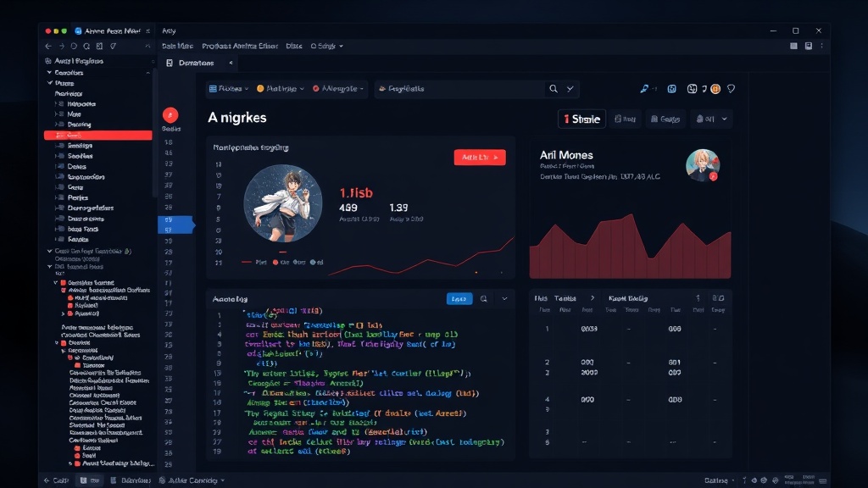Screen dimensions: 868x488
Task: Select the highlighted blue row in number strip
Action: 175,225
